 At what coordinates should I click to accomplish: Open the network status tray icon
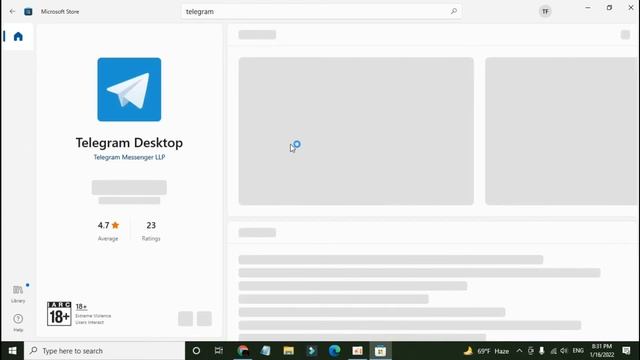coord(553,351)
